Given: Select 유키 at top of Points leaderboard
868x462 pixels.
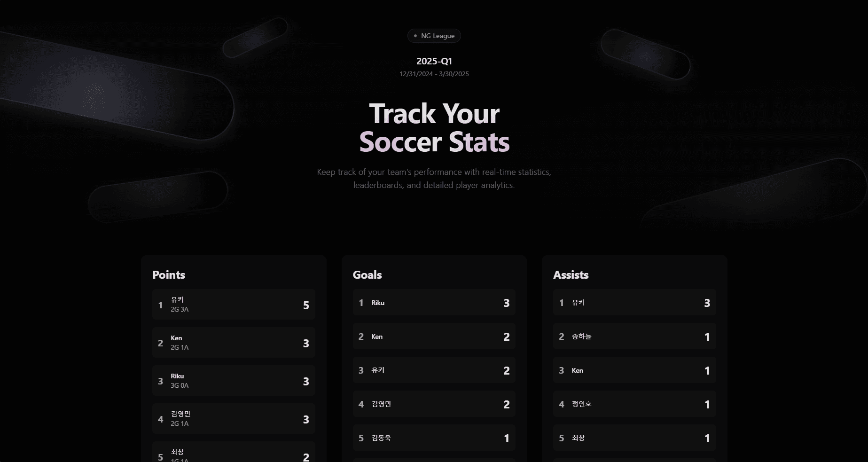Looking at the screenshot, I should click(234, 304).
